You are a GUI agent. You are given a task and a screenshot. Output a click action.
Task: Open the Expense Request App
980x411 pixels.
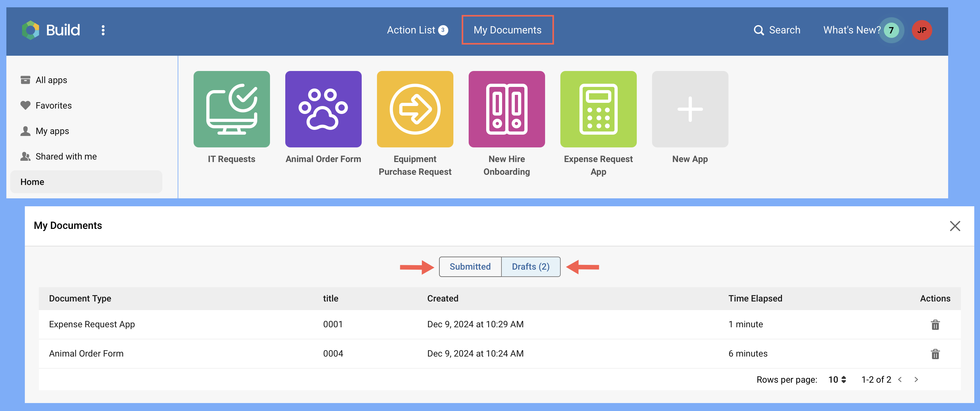(599, 109)
